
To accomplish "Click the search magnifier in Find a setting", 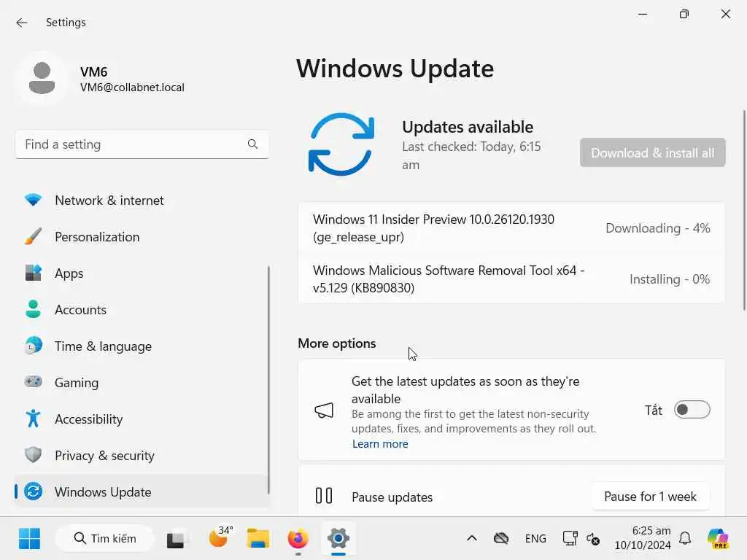I will 252,144.
